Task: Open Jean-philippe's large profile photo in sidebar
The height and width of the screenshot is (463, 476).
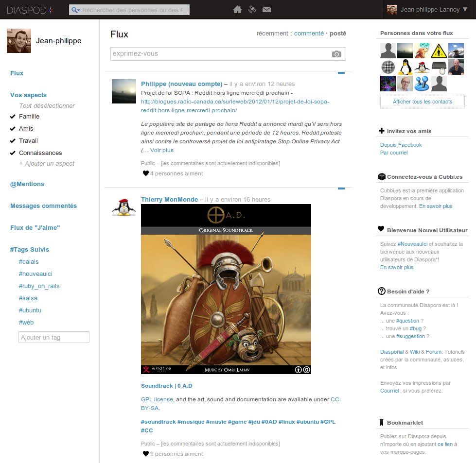Action: 19,41
